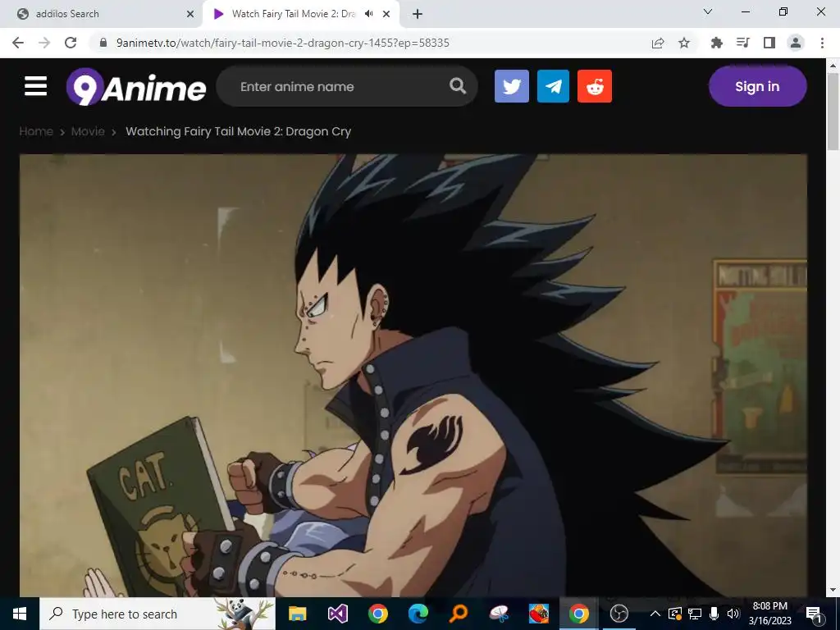This screenshot has width=840, height=630.
Task: Click the microphone tray icon
Action: [x=714, y=614]
